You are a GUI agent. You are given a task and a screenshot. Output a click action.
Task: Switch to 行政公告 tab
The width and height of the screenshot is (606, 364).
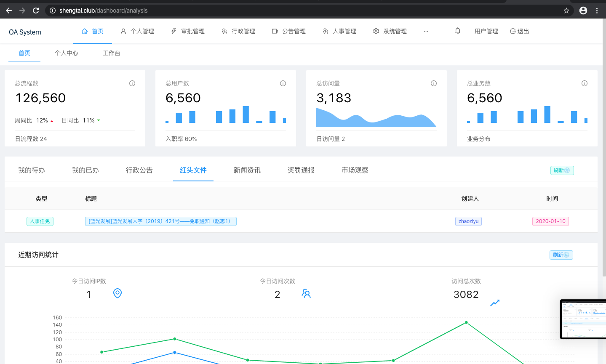click(139, 170)
